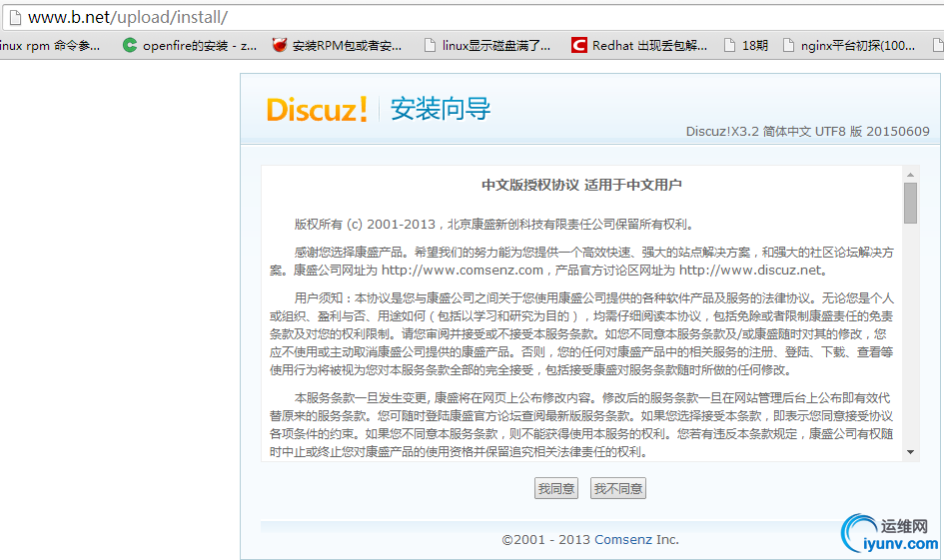The height and width of the screenshot is (560, 944).
Task: Click the license scrollbar thumb
Action: coord(910,204)
